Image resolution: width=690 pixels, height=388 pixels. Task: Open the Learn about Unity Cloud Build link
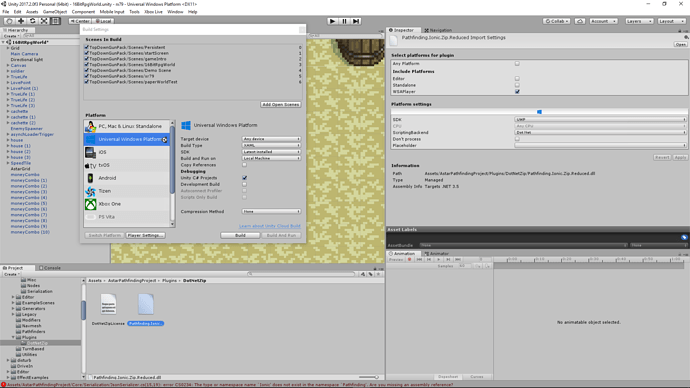pos(270,226)
